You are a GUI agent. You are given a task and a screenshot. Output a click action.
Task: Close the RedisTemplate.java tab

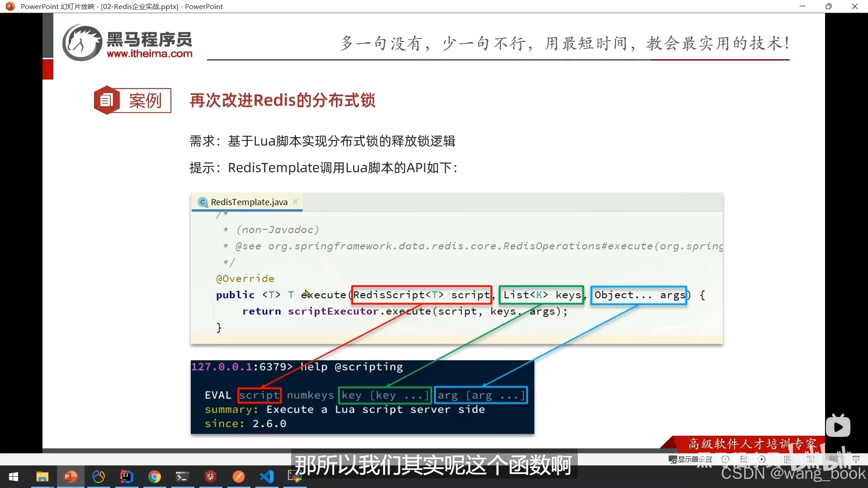click(295, 202)
